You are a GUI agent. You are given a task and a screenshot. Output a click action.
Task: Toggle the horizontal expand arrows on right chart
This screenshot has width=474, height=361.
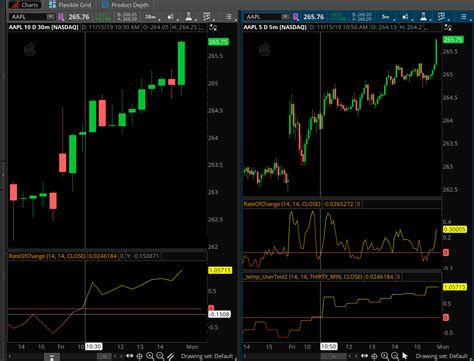point(364,356)
